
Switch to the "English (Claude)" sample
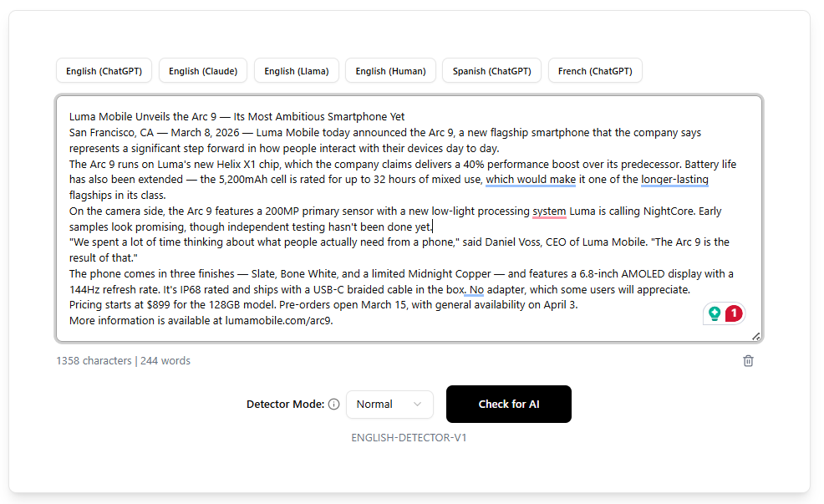pos(202,70)
